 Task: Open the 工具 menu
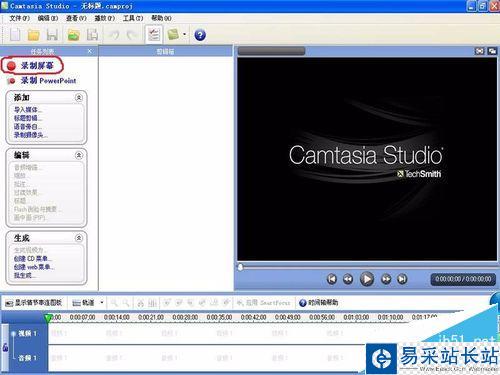[133, 18]
